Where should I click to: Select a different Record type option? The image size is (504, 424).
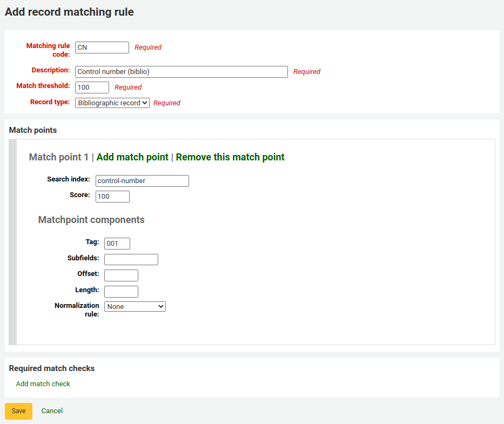[x=112, y=102]
